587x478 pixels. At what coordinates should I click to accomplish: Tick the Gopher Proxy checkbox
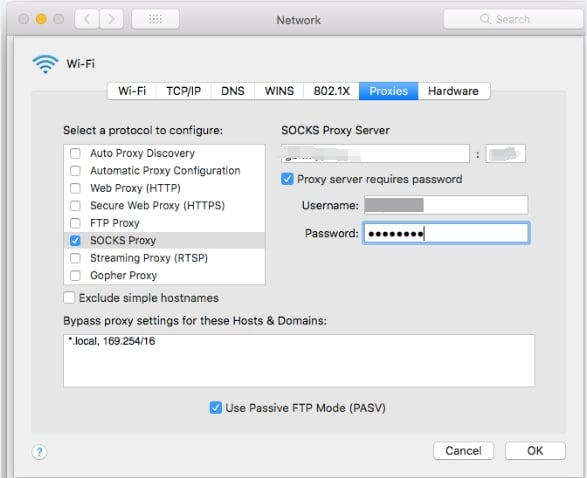[75, 275]
